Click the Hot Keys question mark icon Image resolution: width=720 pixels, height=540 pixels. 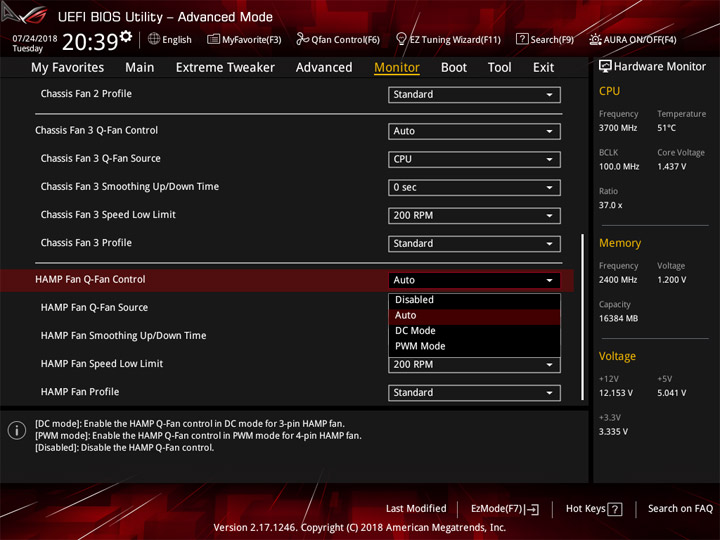615,509
